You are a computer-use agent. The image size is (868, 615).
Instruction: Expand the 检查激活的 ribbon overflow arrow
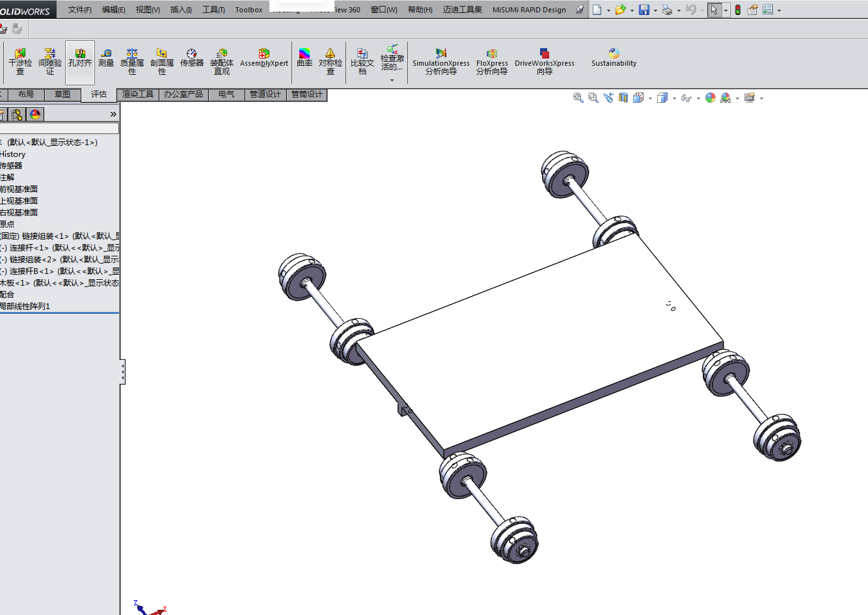tap(392, 80)
